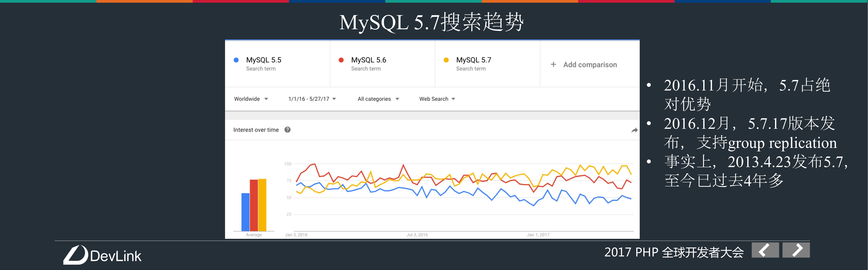The image size is (868, 270).
Task: Click the yellow Average bar
Action: tap(262, 205)
